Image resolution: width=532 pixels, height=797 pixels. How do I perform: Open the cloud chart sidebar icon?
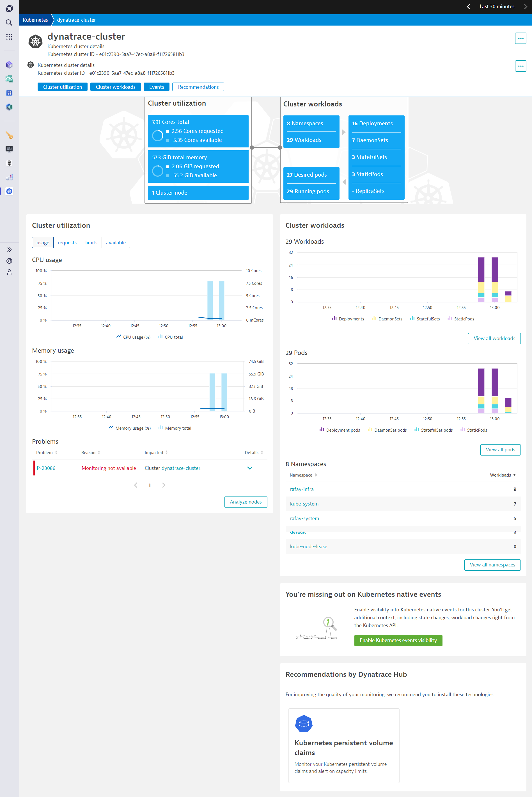[9, 177]
